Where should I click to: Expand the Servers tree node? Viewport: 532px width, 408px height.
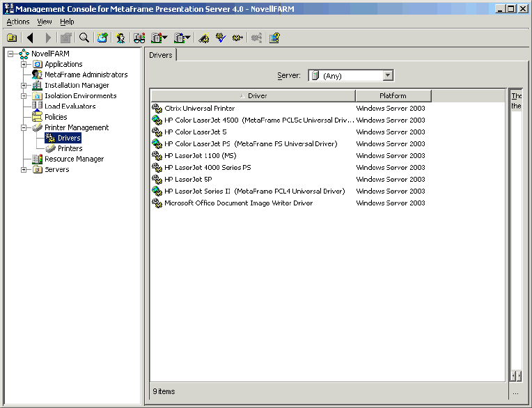[24, 170]
